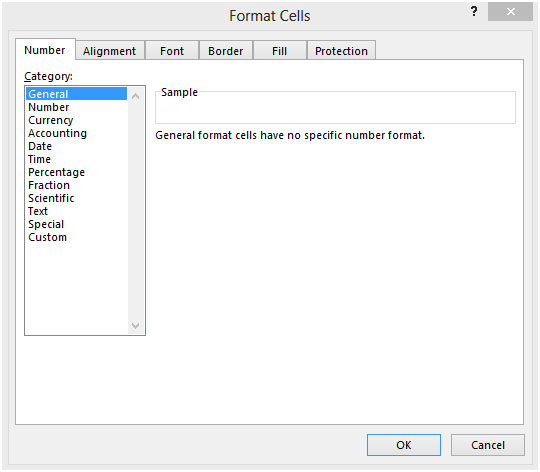Switch to the Protection tab
Image resolution: width=540 pixels, height=472 pixels.
(341, 51)
